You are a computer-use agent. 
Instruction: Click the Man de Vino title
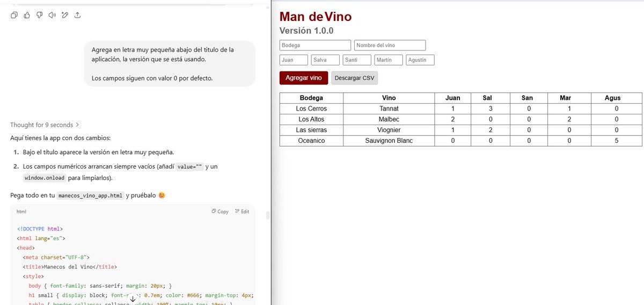point(316,17)
